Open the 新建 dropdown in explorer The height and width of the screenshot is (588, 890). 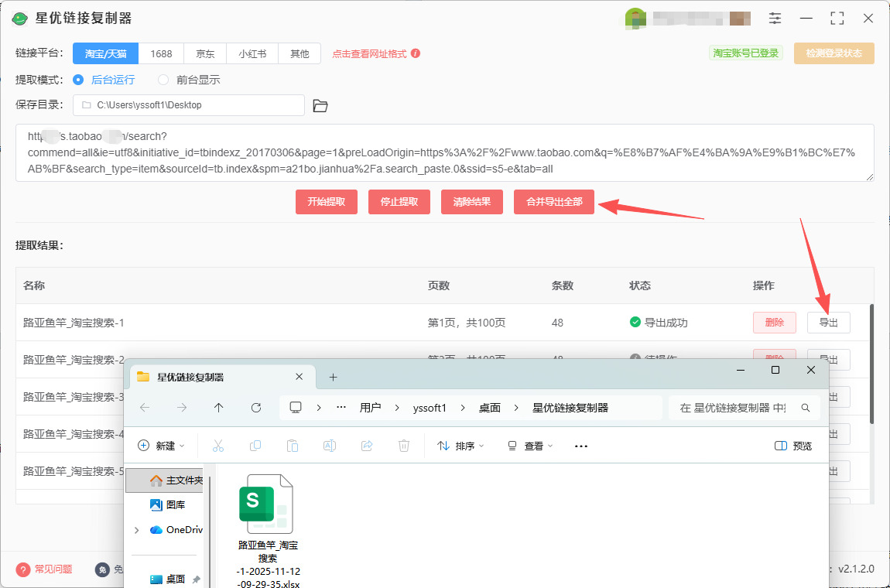point(162,446)
